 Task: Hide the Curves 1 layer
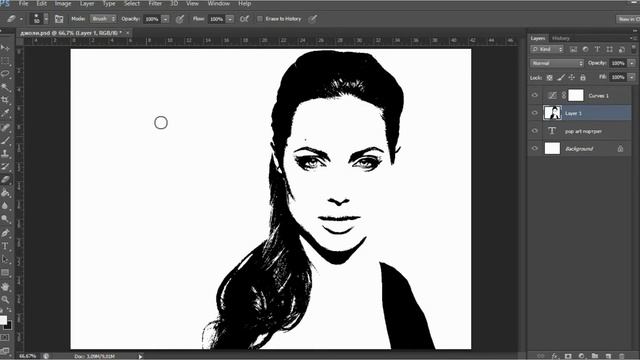point(535,95)
